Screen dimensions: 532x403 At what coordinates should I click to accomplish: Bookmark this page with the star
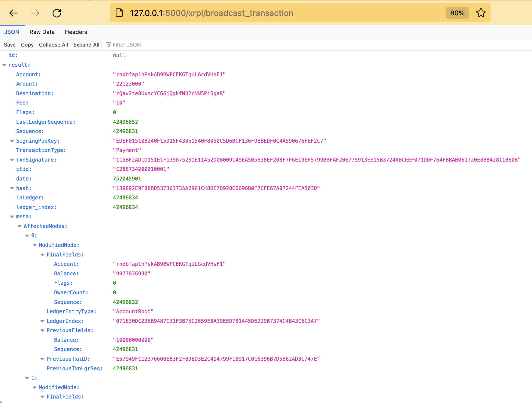(x=481, y=13)
